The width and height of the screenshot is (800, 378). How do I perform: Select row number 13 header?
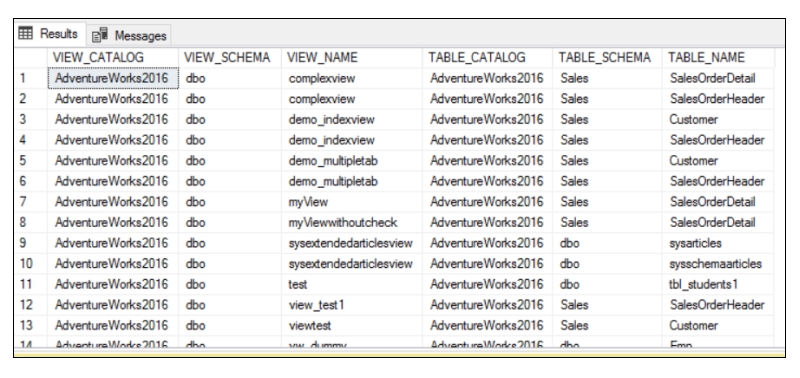(x=31, y=325)
